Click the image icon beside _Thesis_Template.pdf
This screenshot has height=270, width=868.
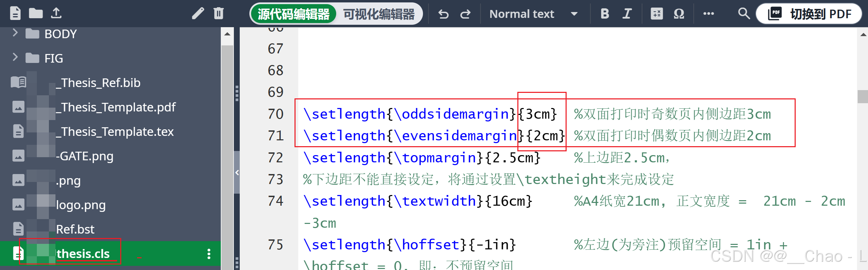click(x=18, y=107)
